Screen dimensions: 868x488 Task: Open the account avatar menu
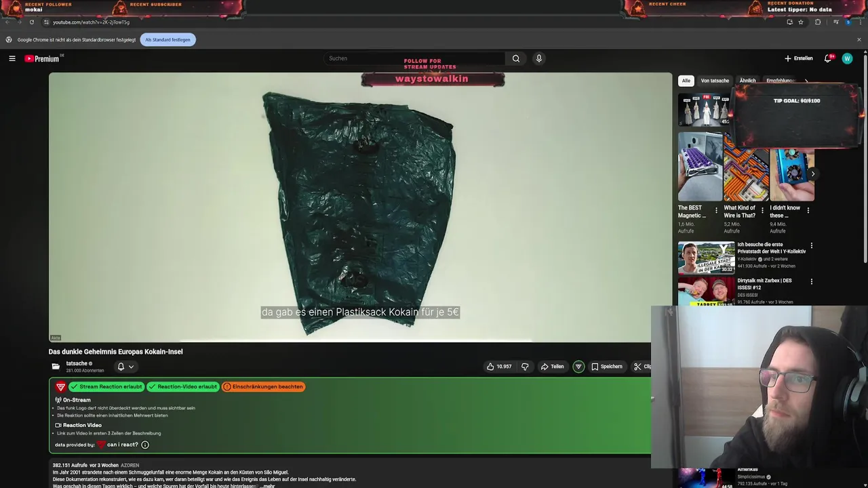[x=847, y=58]
